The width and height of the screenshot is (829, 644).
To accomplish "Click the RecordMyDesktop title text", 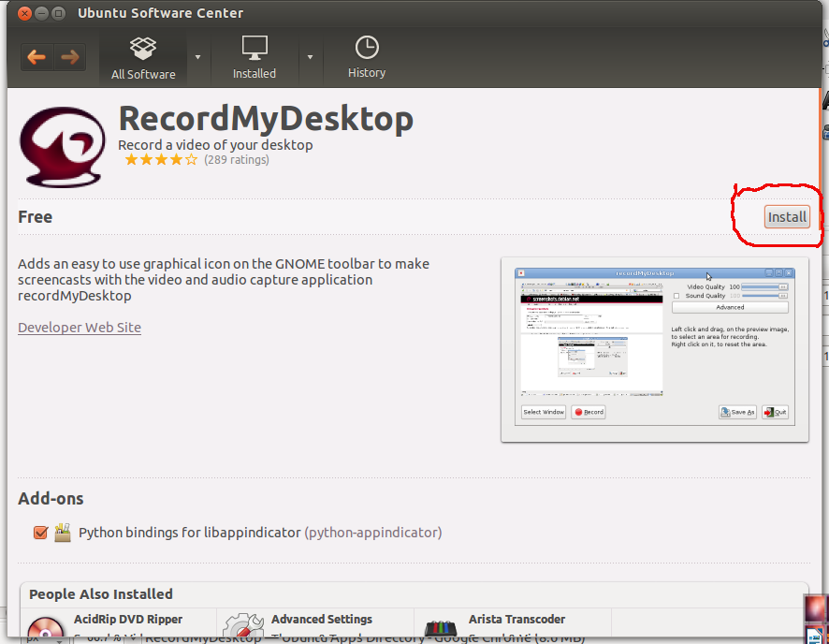I will [266, 119].
